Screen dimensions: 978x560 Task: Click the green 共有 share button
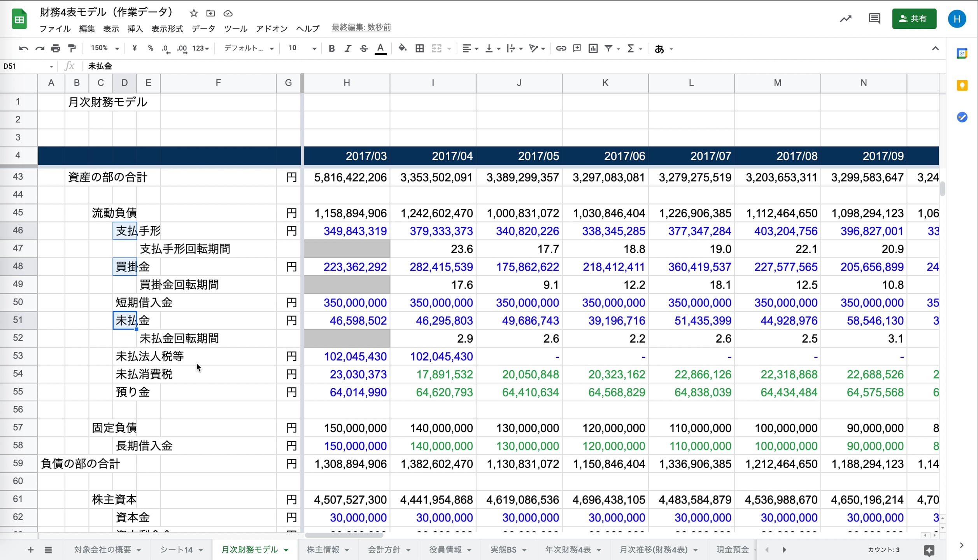914,19
